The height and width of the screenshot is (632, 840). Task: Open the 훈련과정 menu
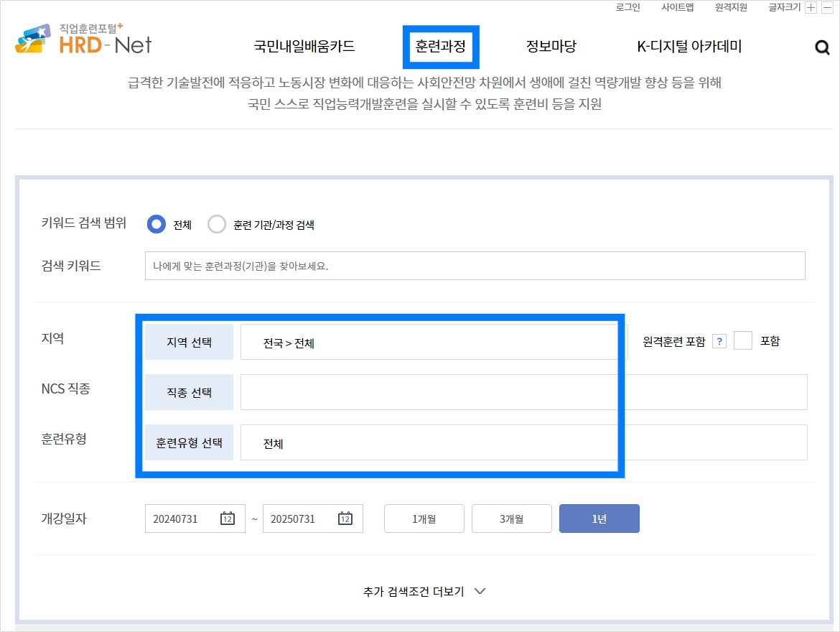point(440,47)
